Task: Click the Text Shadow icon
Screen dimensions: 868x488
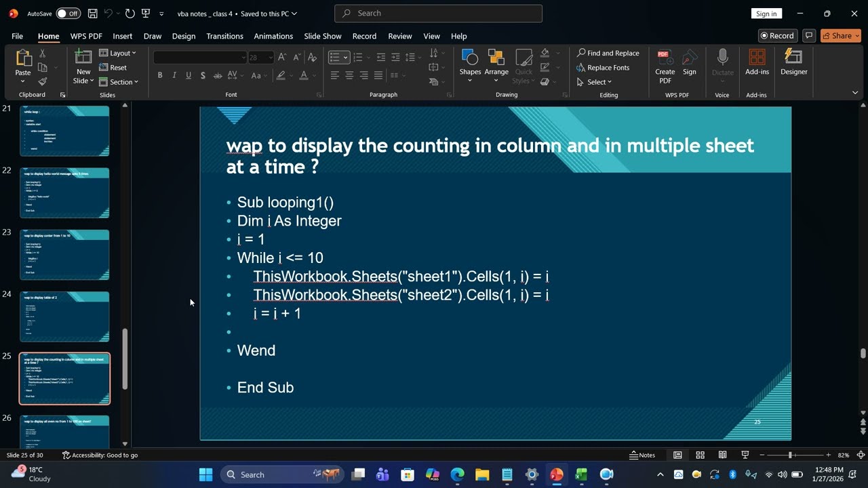Action: (x=203, y=75)
